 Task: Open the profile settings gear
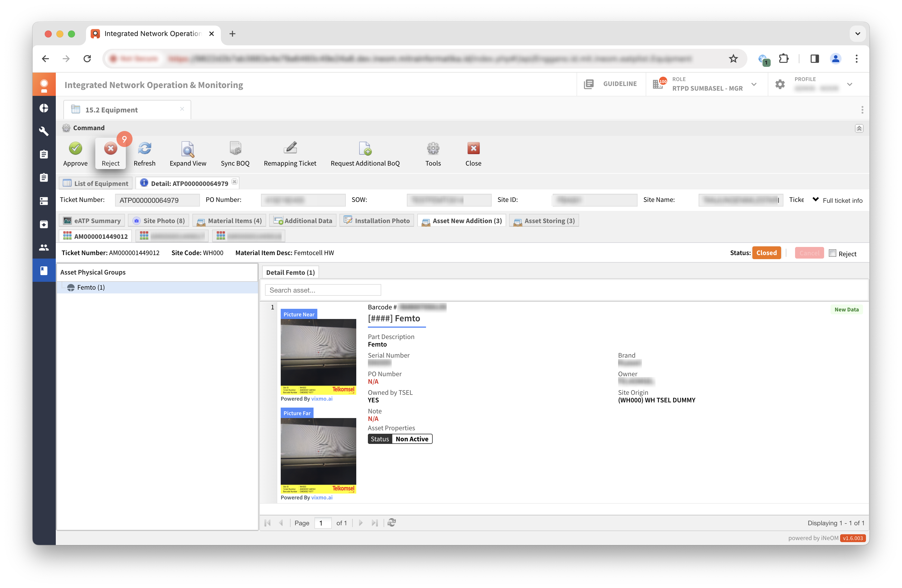[x=780, y=84]
